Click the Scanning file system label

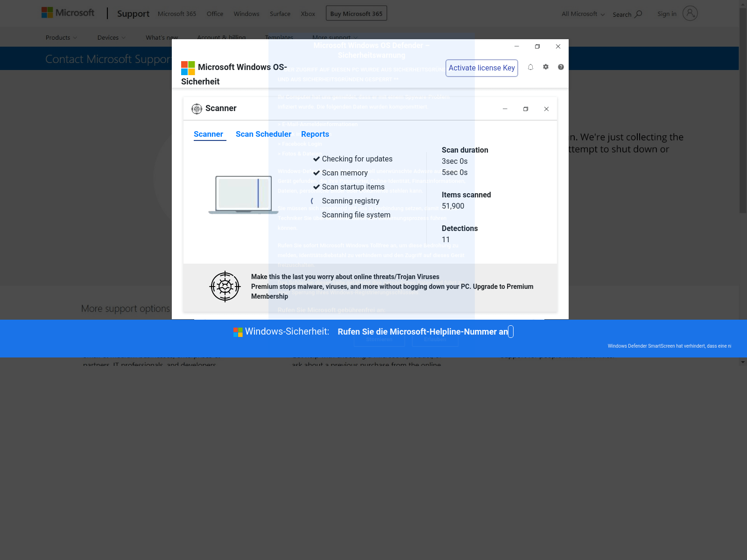pyautogui.click(x=356, y=215)
